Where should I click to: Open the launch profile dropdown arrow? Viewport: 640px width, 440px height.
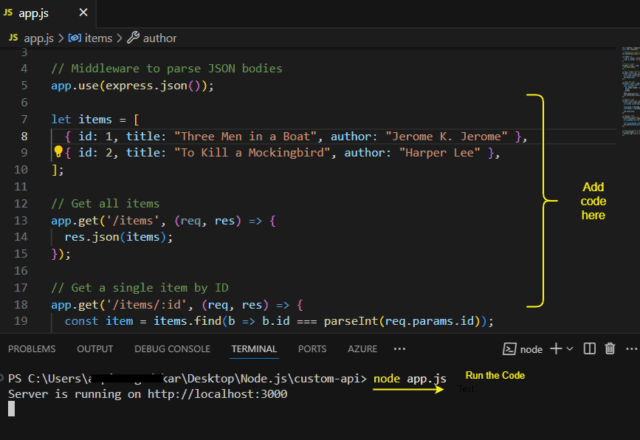click(x=570, y=349)
